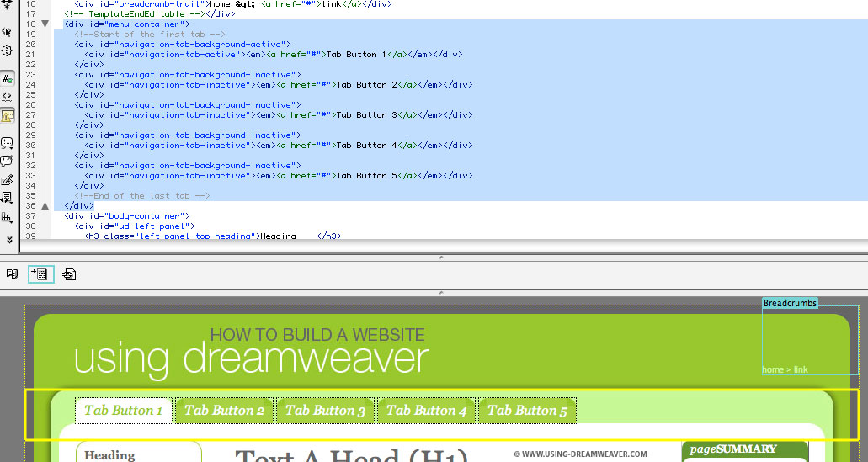Select Tab Button 5 in design view

pos(527,410)
